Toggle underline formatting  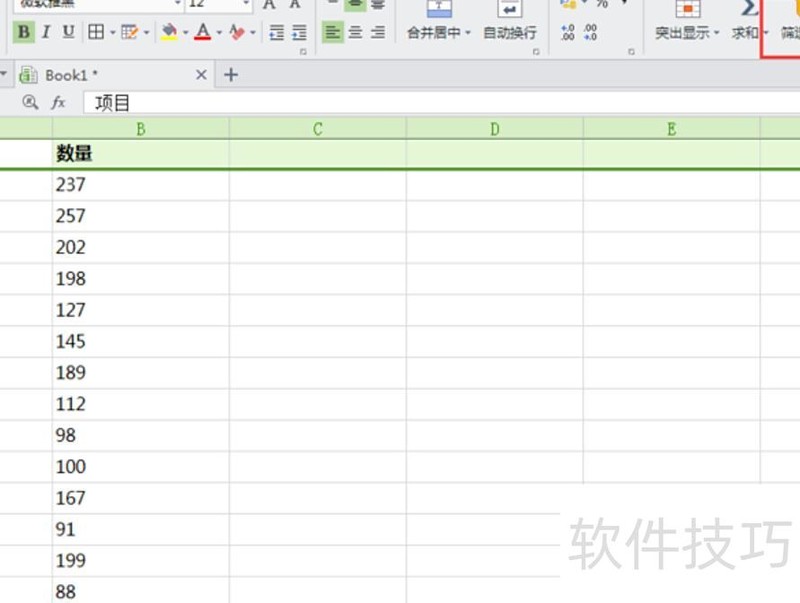coord(68,32)
